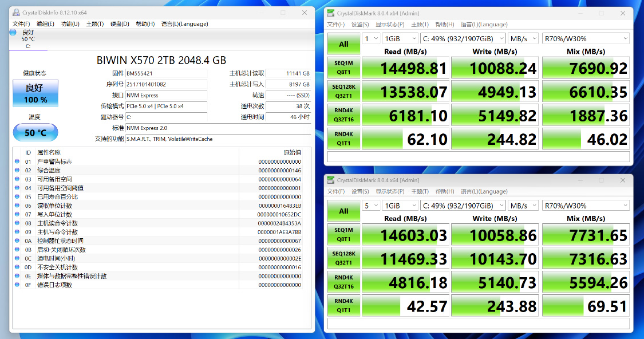Run RND4K Q1T1 test beside 42.57

(344, 305)
